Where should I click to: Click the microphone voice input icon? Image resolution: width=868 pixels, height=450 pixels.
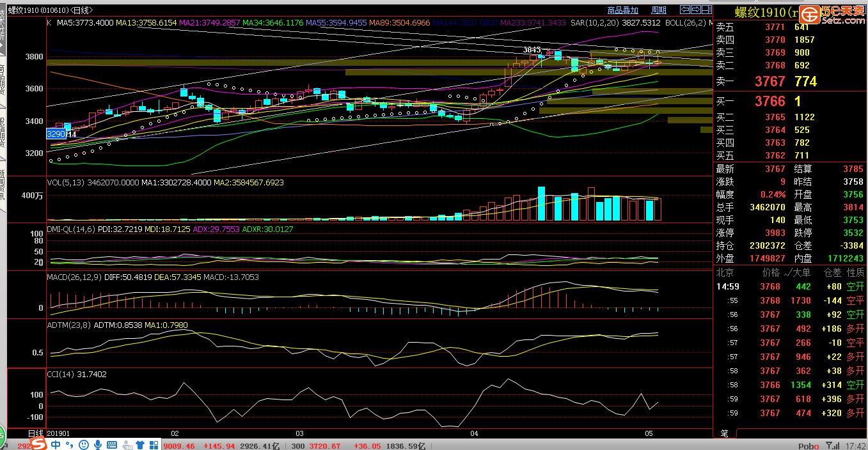tap(98, 445)
